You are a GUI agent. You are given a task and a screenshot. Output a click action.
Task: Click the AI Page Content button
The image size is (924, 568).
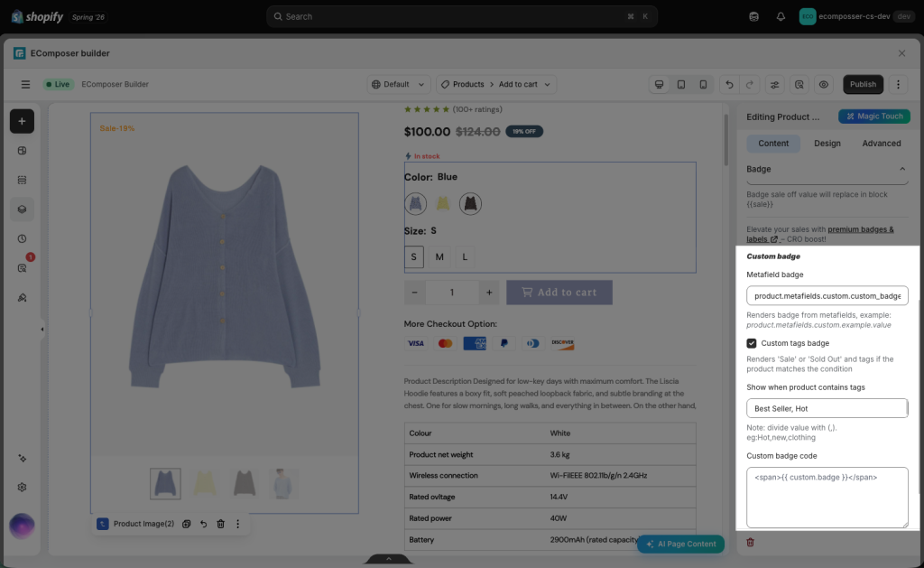[680, 544]
